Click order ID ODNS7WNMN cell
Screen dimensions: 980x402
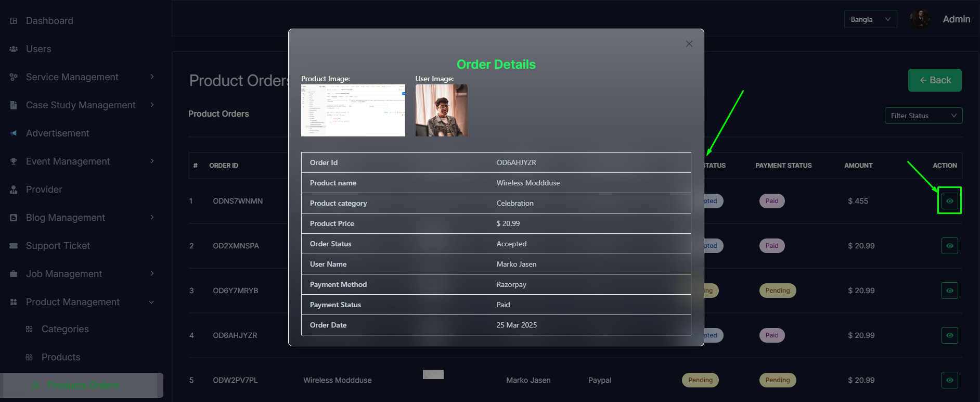238,201
